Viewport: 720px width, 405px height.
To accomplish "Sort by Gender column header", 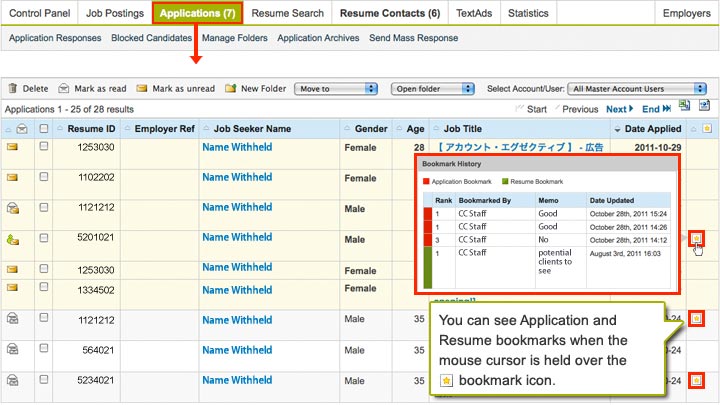I will [371, 129].
